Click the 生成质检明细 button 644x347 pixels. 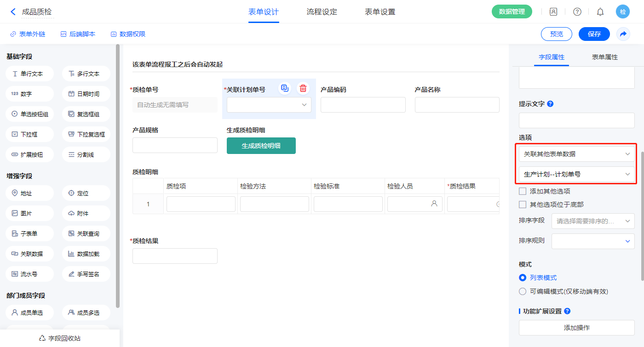[x=261, y=146]
